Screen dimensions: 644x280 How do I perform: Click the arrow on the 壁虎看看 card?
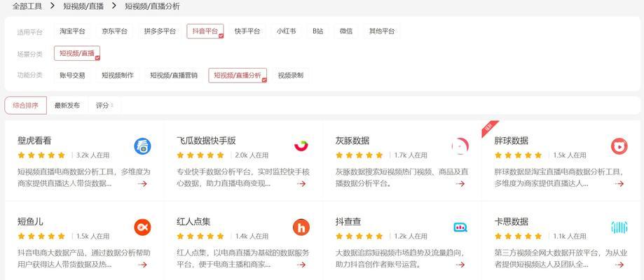142,183
